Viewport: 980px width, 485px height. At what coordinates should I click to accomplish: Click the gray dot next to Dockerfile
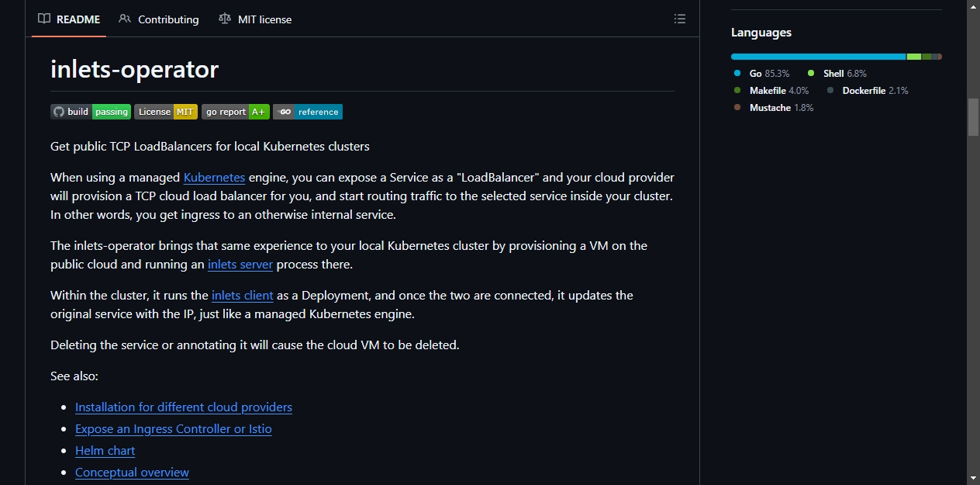(830, 91)
